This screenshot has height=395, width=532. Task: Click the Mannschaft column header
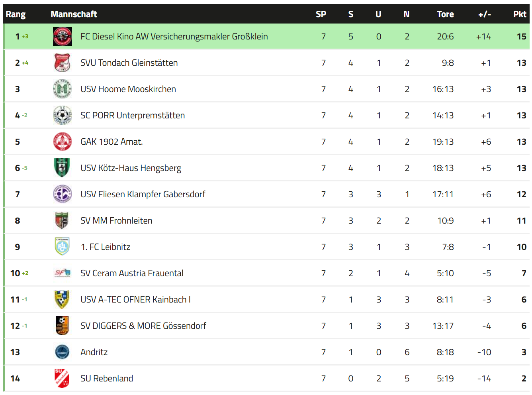[x=74, y=14]
